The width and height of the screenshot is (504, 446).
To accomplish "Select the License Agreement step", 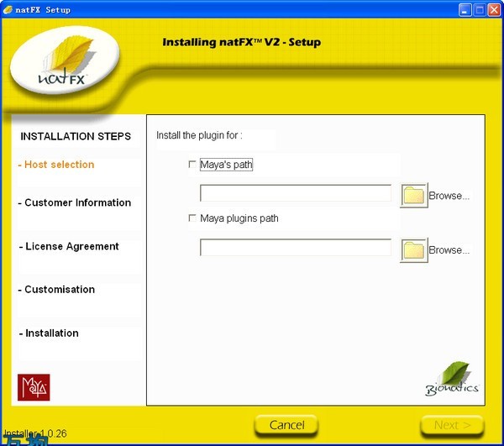I will tap(69, 246).
